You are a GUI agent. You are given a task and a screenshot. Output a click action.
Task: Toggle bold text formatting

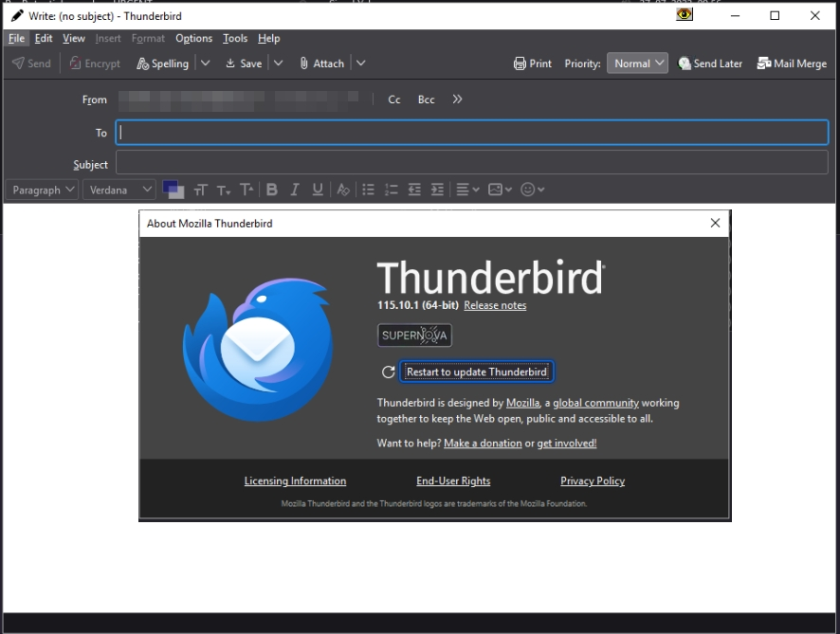(272, 190)
